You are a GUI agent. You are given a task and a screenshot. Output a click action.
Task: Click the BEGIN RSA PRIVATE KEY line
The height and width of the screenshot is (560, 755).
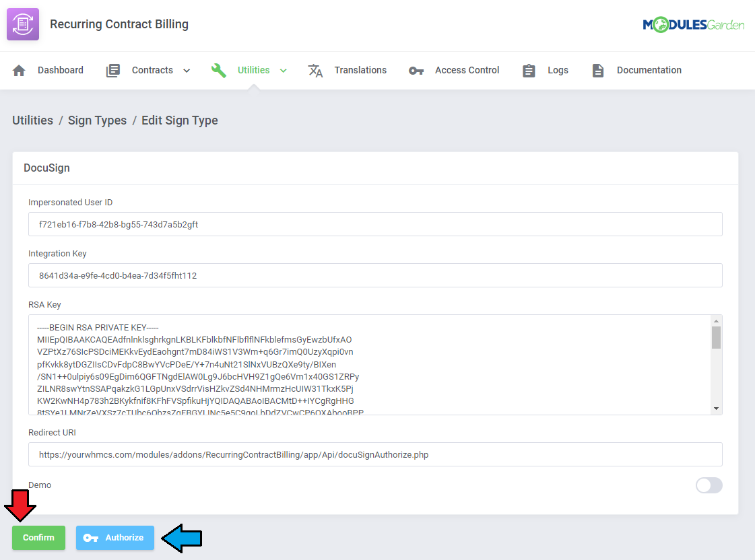pos(98,328)
